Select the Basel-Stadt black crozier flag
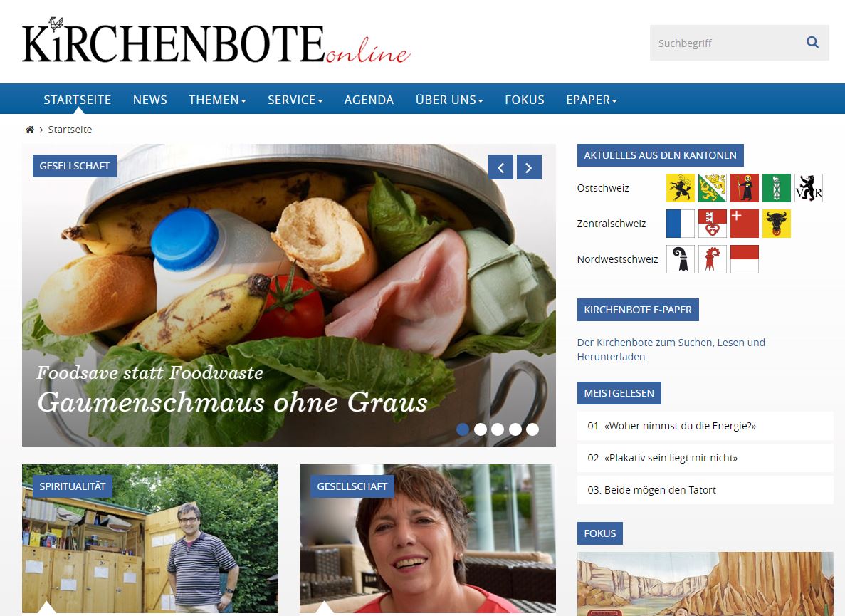This screenshot has height=616, width=845. click(680, 259)
